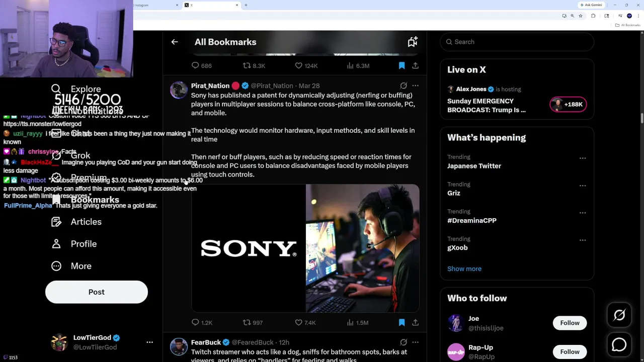
Task: Open Articles in the sidebar
Action: click(x=76, y=222)
